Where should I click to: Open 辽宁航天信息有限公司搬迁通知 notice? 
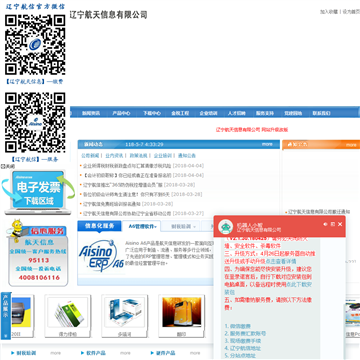(319, 212)
